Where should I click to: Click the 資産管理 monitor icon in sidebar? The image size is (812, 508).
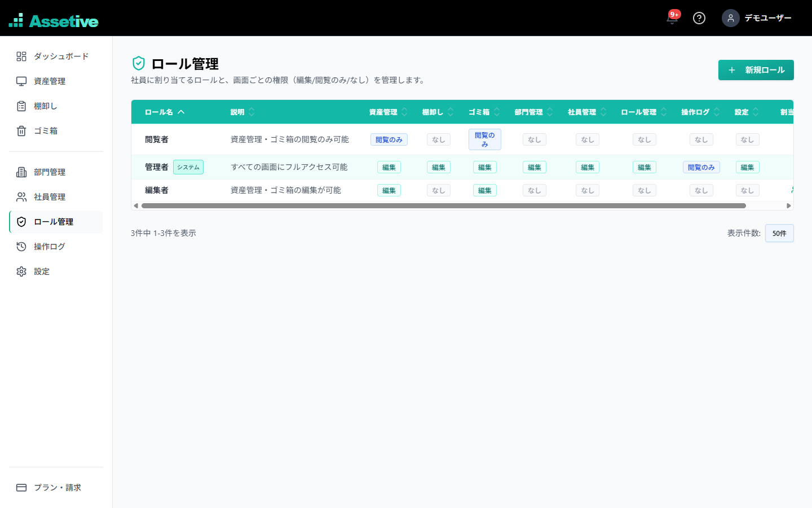pos(21,81)
